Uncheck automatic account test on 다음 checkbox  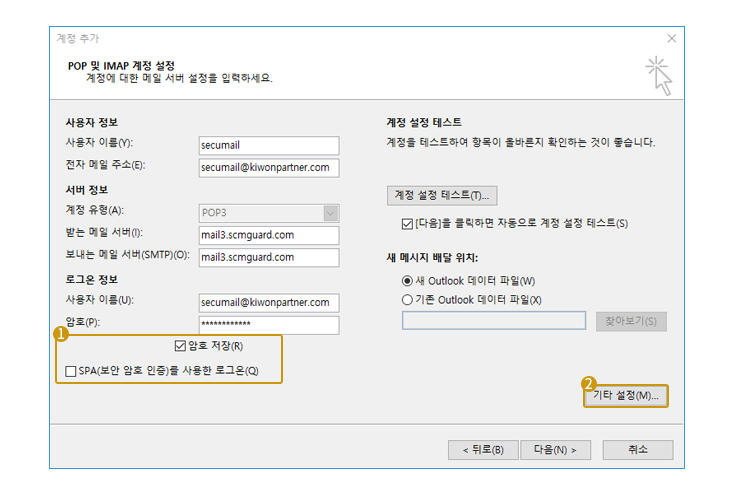pyautogui.click(x=407, y=223)
